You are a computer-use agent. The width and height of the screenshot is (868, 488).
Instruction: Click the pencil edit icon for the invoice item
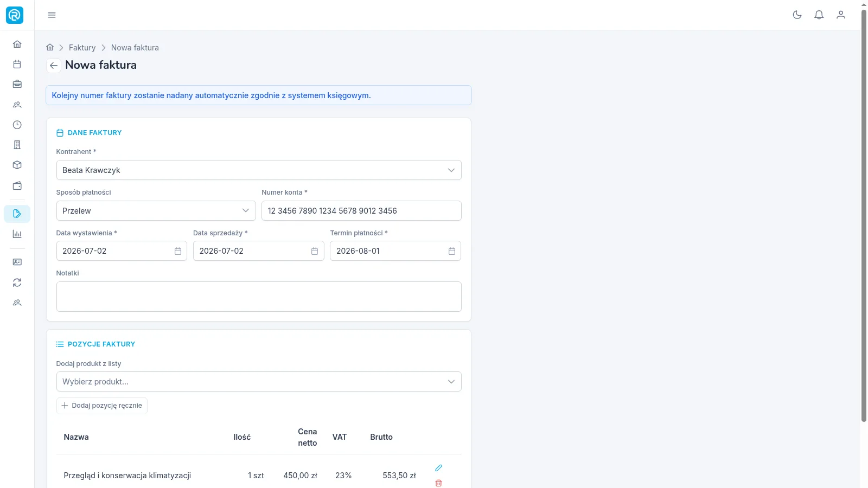(x=438, y=468)
